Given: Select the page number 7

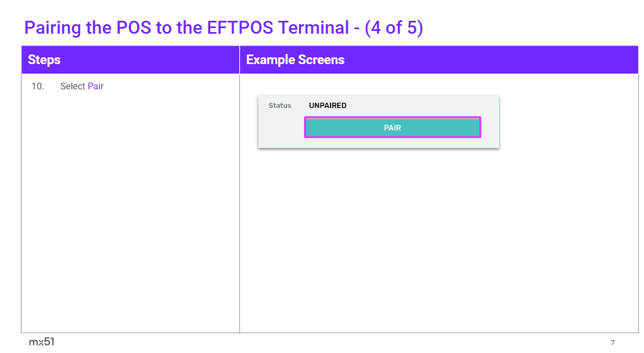Looking at the screenshot, I should (613, 342).
